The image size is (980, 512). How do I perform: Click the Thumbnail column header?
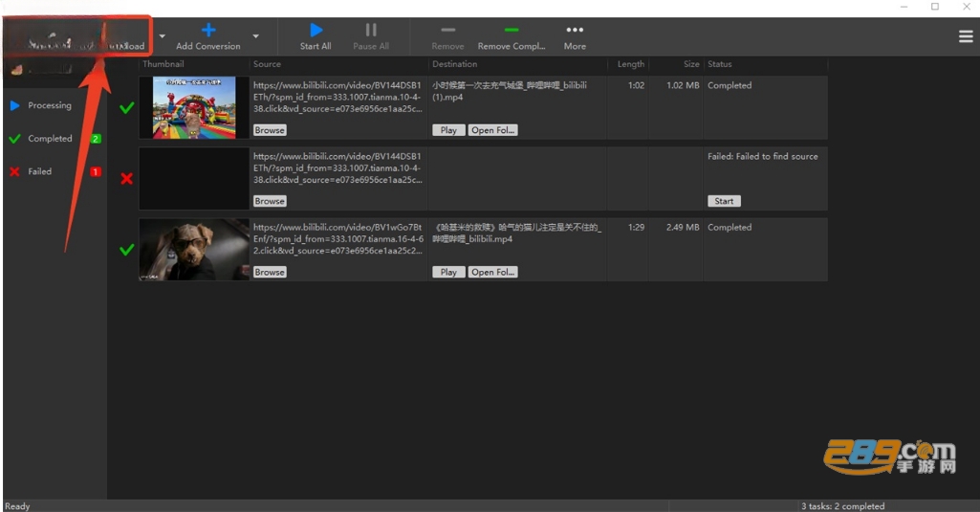tap(163, 64)
